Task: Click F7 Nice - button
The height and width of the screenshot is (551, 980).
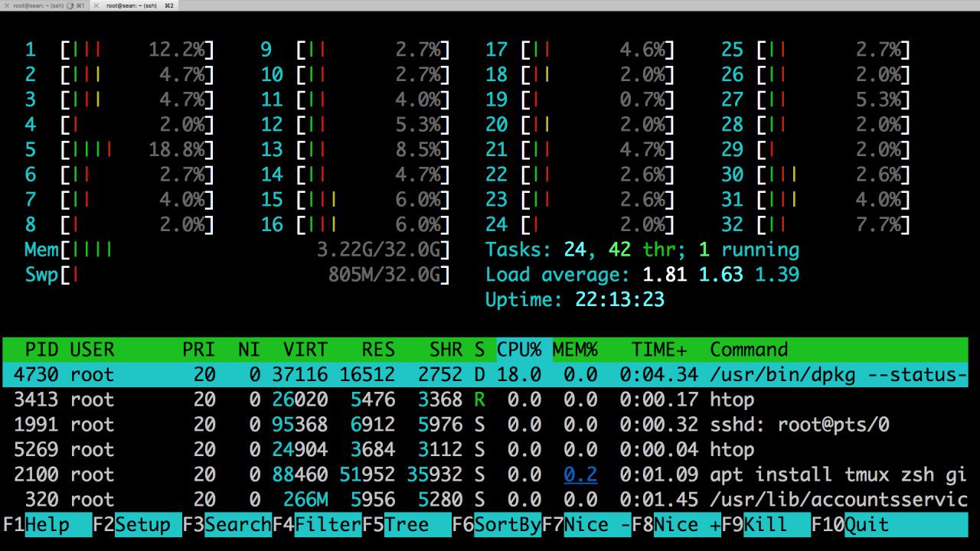Action: [x=586, y=525]
